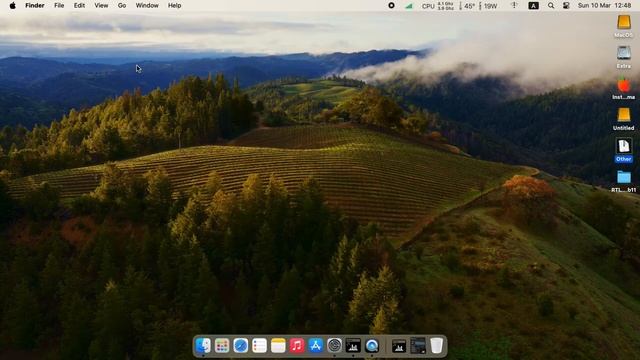The height and width of the screenshot is (360, 640).
Task: Open the Help menu
Action: pyautogui.click(x=174, y=6)
